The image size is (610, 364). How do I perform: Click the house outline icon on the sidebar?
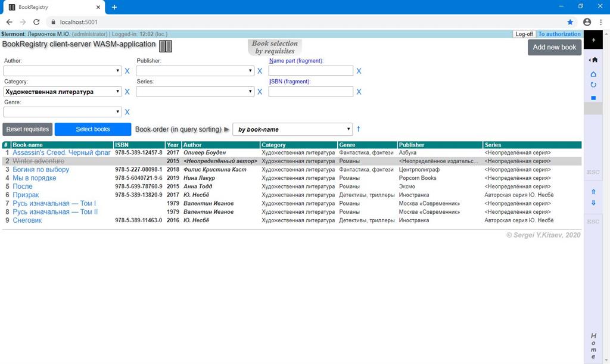[593, 73]
